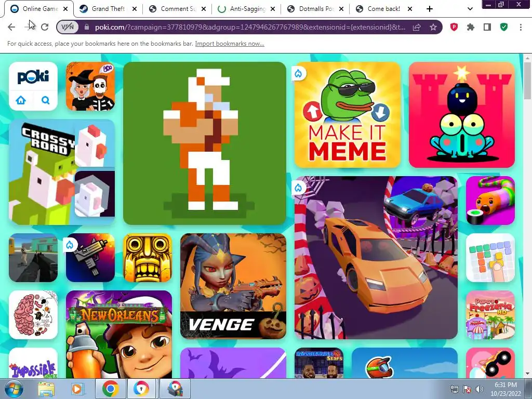This screenshot has height=399, width=532.
Task: Open the Uzi pistol game tile
Action: pos(90,258)
